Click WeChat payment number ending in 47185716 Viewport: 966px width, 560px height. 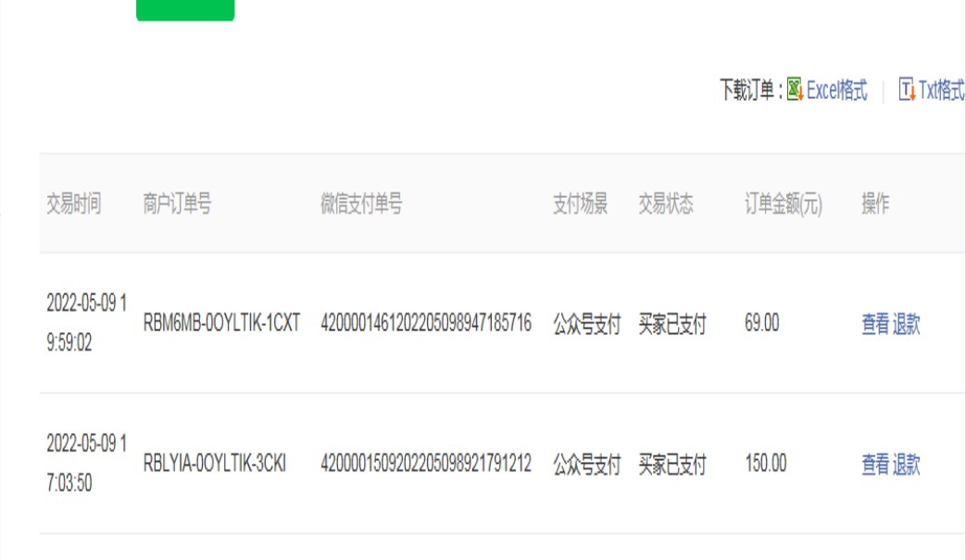pyautogui.click(x=426, y=324)
